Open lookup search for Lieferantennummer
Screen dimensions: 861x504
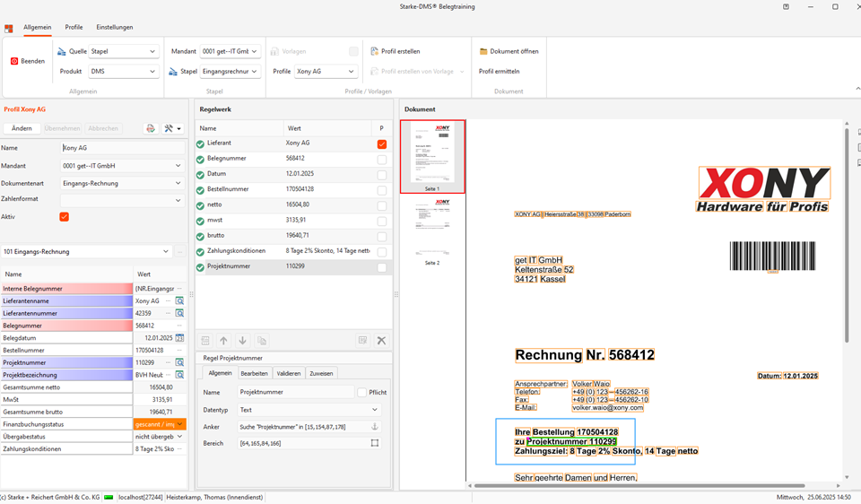[x=179, y=313]
